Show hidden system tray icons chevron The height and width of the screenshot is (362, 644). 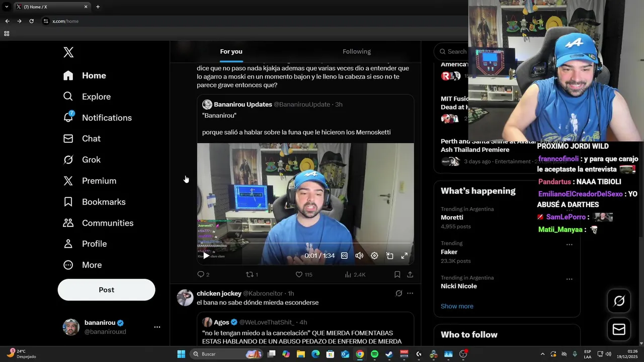[x=542, y=354]
